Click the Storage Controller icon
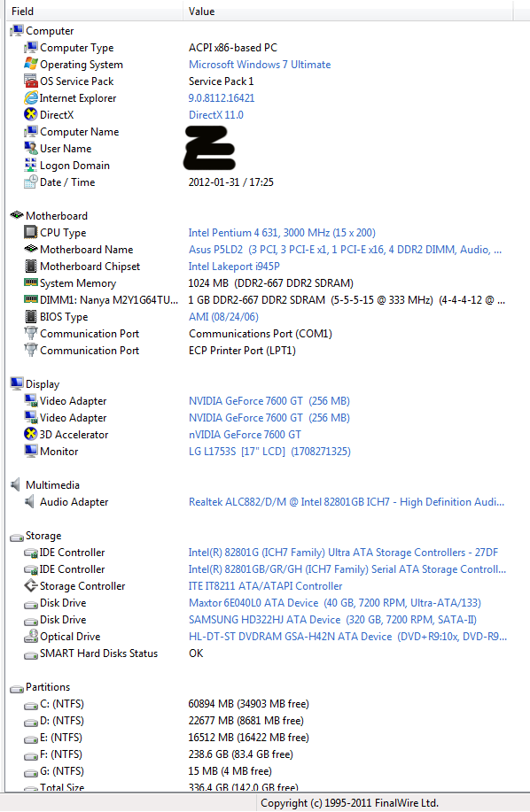 click(x=30, y=585)
